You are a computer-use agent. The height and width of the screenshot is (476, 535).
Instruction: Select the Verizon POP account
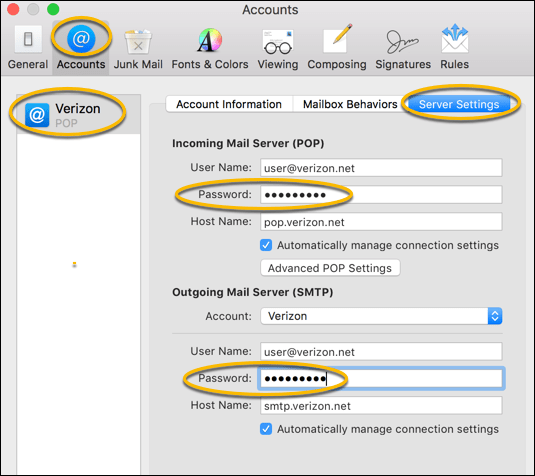pyautogui.click(x=78, y=114)
